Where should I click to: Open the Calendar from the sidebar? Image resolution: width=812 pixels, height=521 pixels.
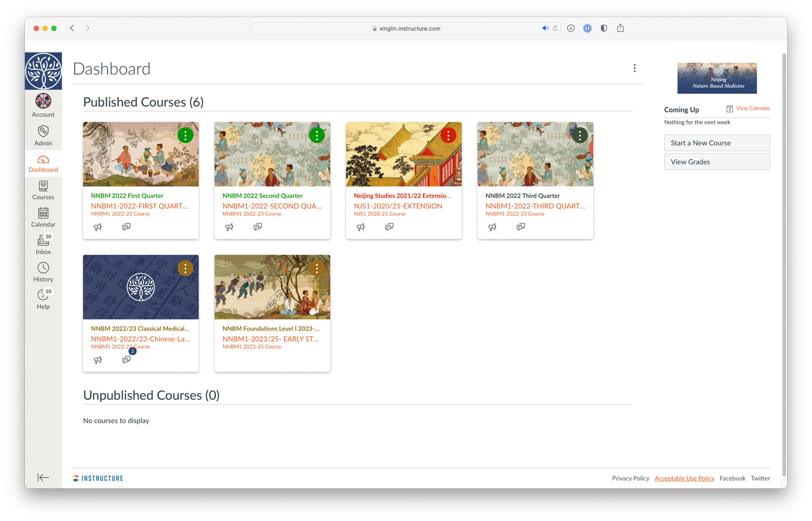(43, 218)
